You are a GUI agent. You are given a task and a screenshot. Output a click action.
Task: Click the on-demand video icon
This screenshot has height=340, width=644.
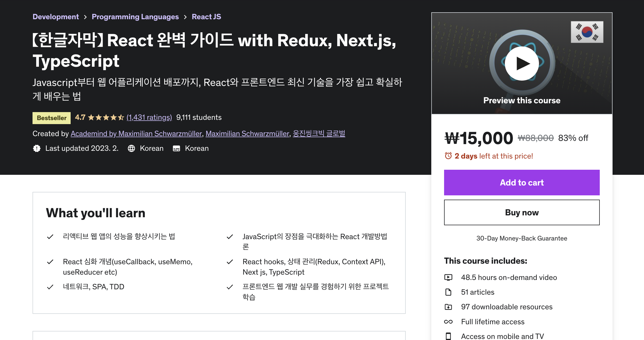pyautogui.click(x=448, y=278)
